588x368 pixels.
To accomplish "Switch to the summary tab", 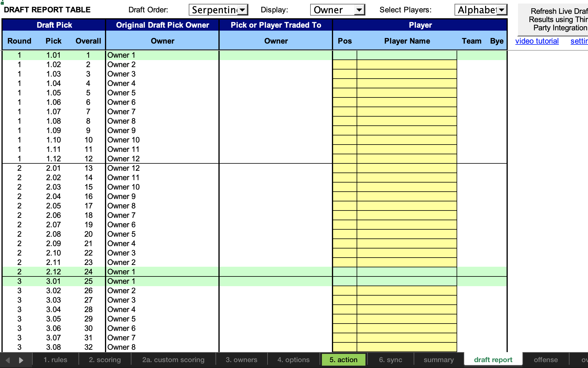I will coord(438,359).
